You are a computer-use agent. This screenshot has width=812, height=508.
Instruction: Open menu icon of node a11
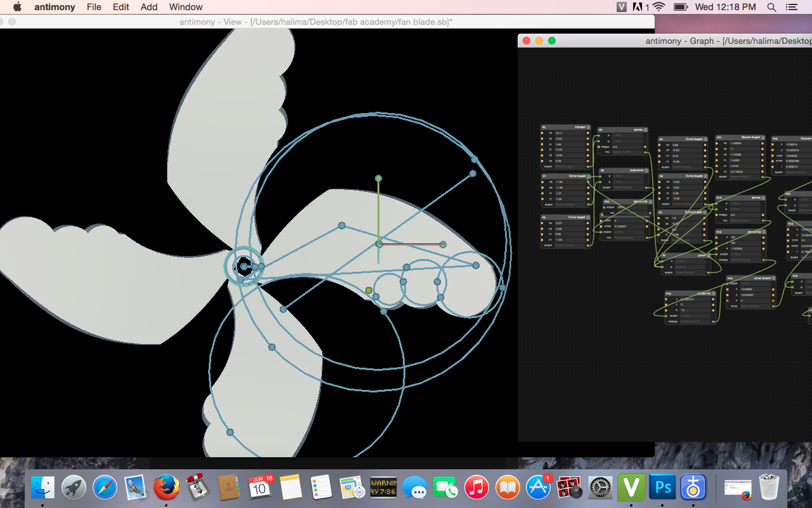click(763, 137)
